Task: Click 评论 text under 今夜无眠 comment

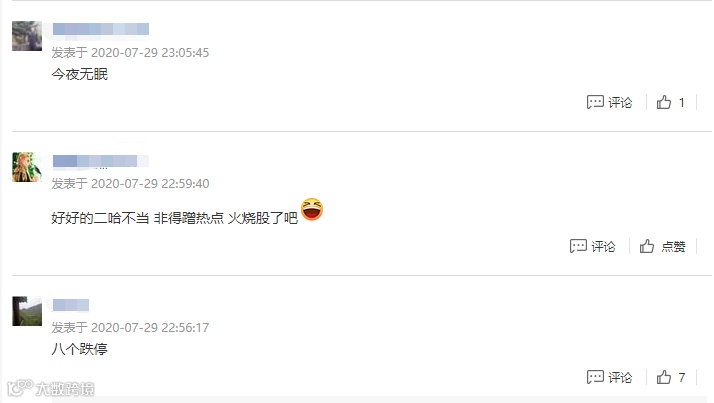Action: (x=620, y=102)
